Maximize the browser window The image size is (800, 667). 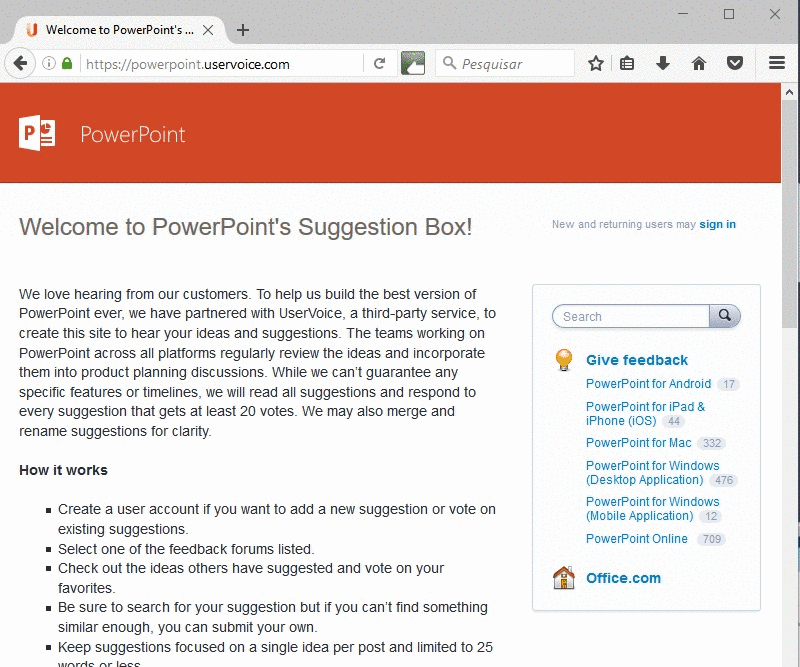(729, 14)
